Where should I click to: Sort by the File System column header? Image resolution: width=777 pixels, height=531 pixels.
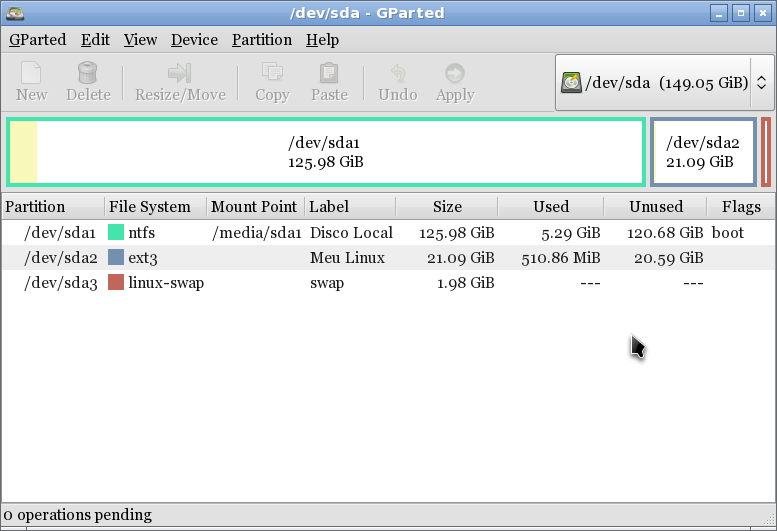click(x=156, y=207)
